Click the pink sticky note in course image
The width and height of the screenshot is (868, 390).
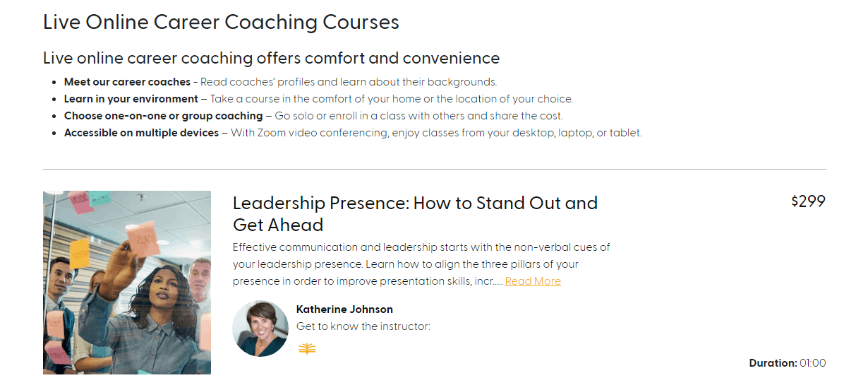coord(144,238)
